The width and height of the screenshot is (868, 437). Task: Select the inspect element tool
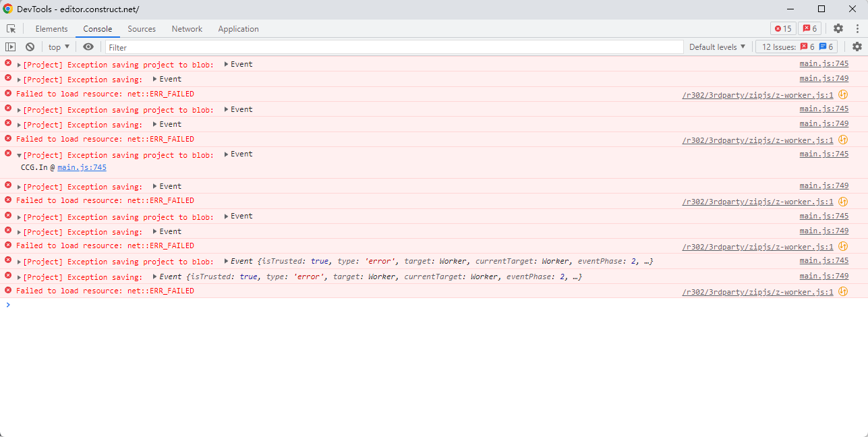(11, 28)
